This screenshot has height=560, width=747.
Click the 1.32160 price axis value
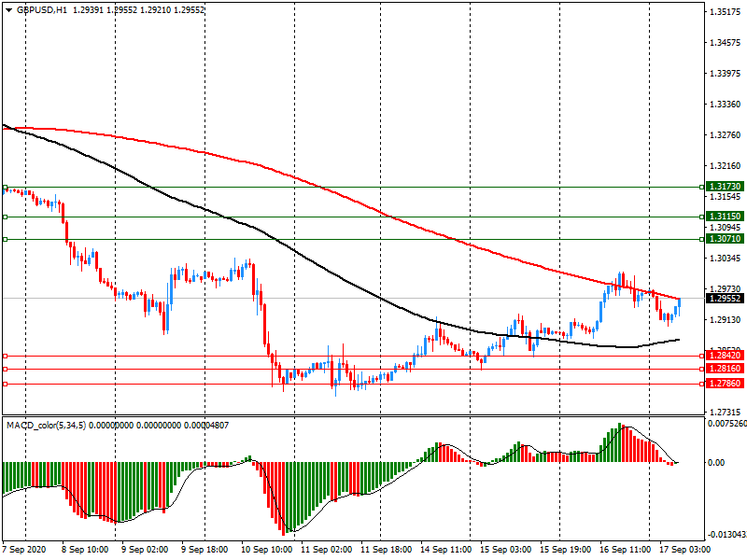726,166
